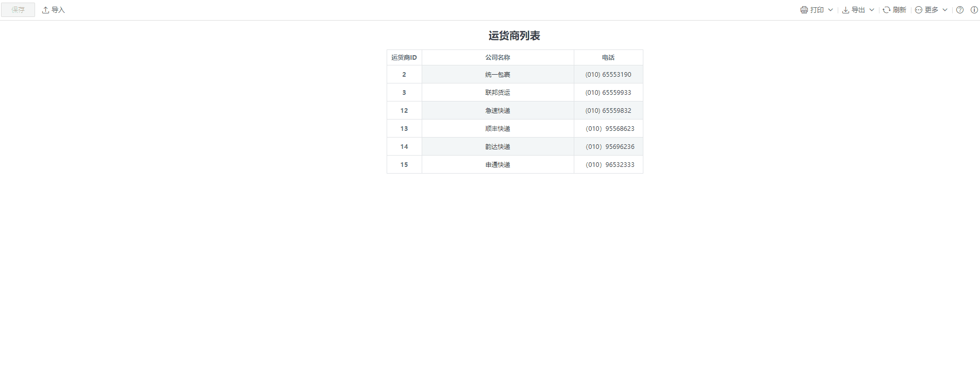Viewport: 980px width, 374px height.
Task: Expand the 导出 dropdown chevron
Action: (x=871, y=10)
